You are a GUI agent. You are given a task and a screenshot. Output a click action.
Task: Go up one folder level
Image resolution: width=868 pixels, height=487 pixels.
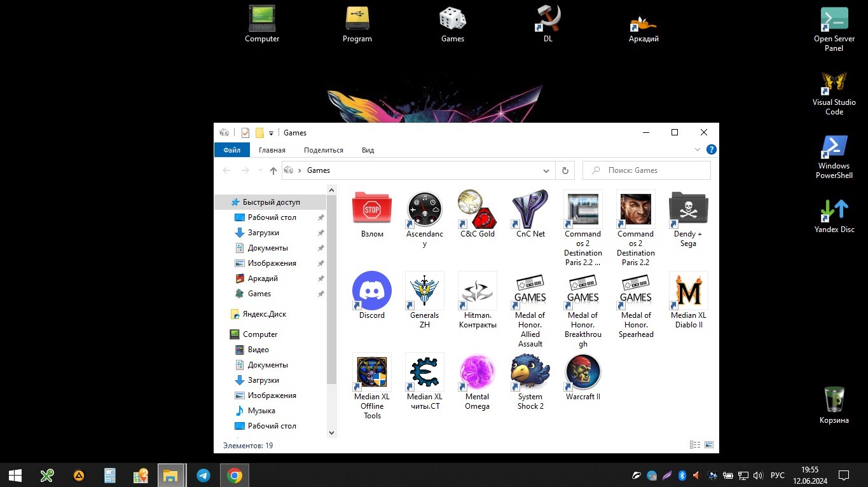pos(273,170)
